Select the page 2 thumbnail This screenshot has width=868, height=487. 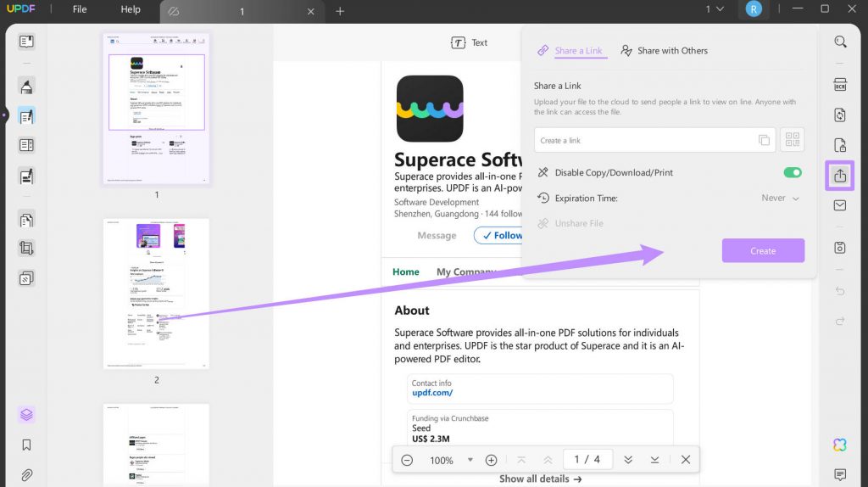(156, 293)
